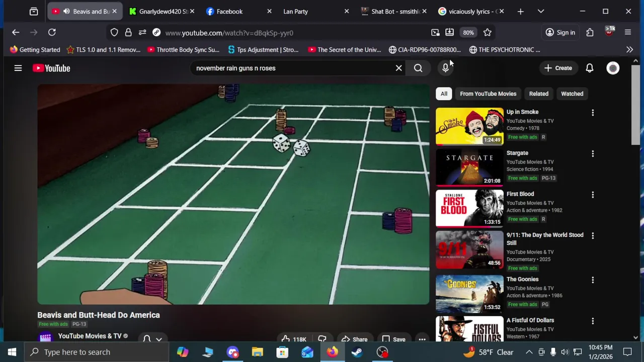Start voice search with the microphone
This screenshot has width=644, height=362.
pos(445,68)
